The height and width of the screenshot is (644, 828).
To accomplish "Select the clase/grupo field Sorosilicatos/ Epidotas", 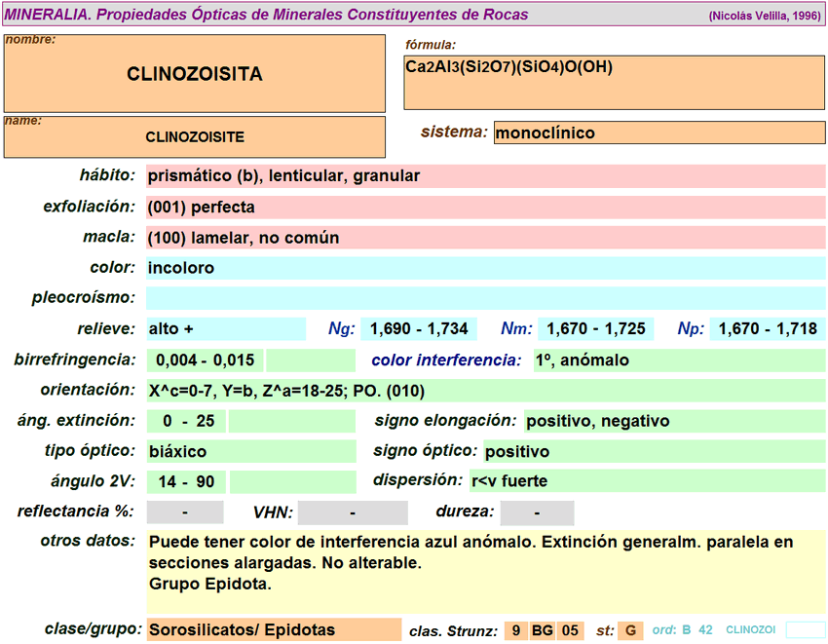I will (273, 630).
